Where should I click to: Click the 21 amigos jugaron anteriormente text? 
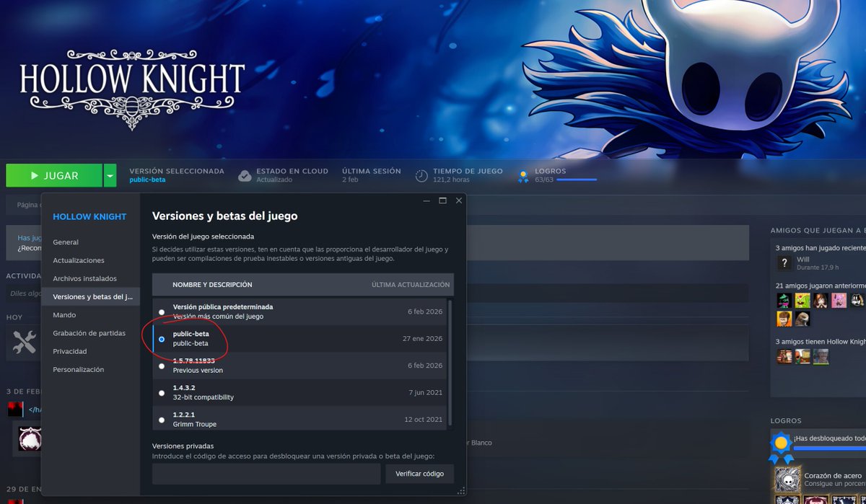(821, 286)
